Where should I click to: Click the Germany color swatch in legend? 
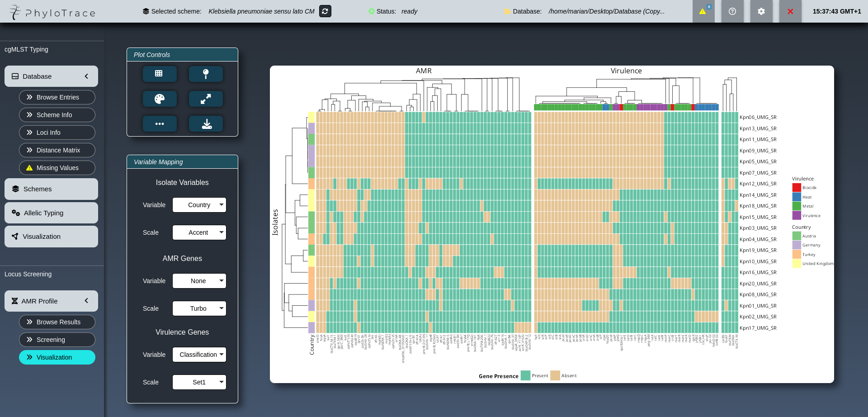pyautogui.click(x=797, y=245)
